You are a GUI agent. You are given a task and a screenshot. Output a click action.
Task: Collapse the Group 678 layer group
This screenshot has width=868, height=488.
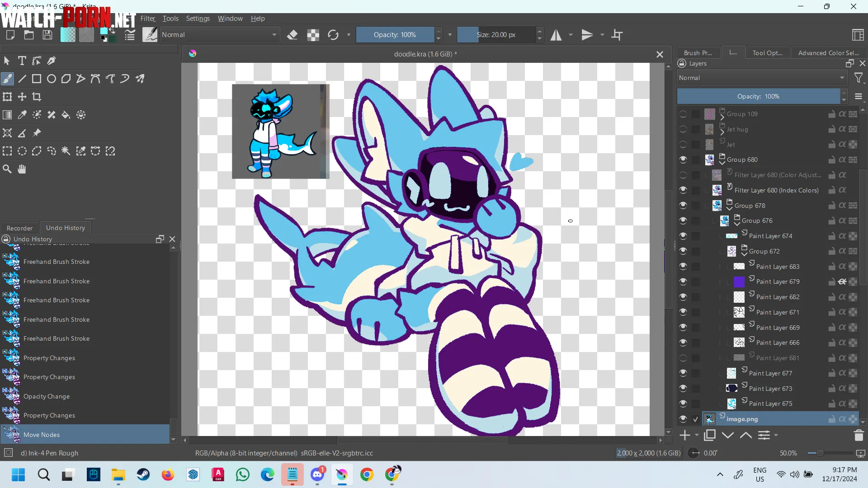(x=729, y=208)
